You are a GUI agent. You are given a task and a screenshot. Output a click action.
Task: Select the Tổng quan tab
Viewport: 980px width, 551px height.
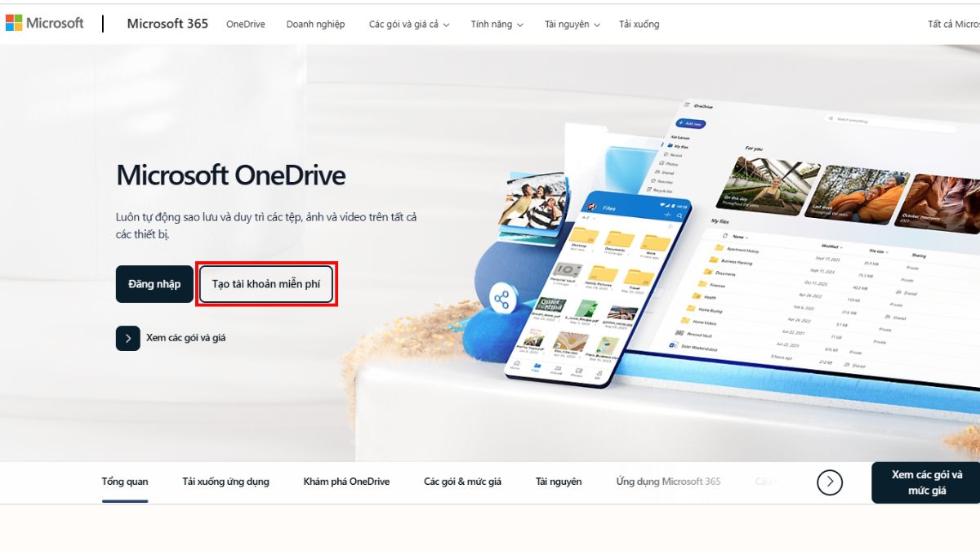[x=125, y=482]
